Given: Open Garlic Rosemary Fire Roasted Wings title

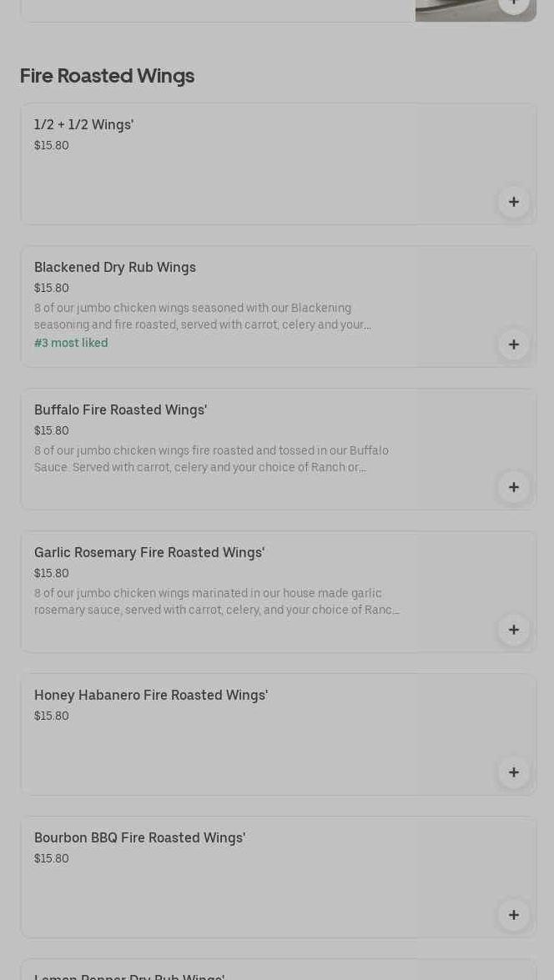Looking at the screenshot, I should (149, 553).
